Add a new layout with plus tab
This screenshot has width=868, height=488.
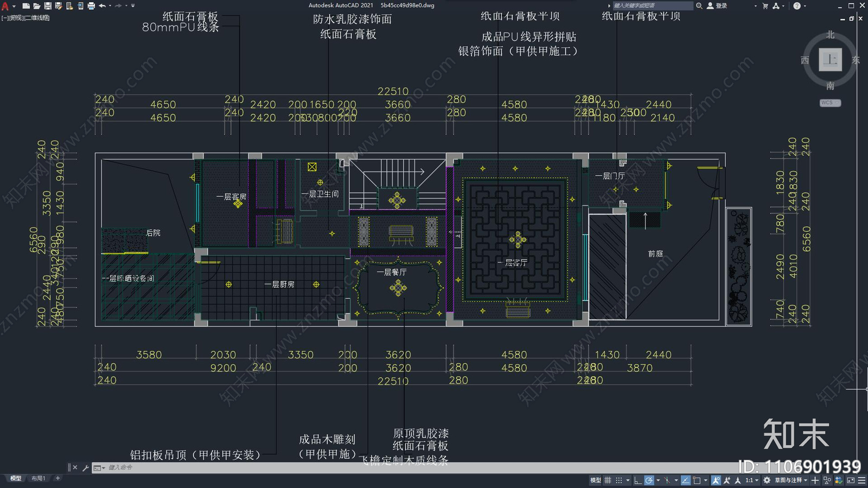(x=58, y=478)
